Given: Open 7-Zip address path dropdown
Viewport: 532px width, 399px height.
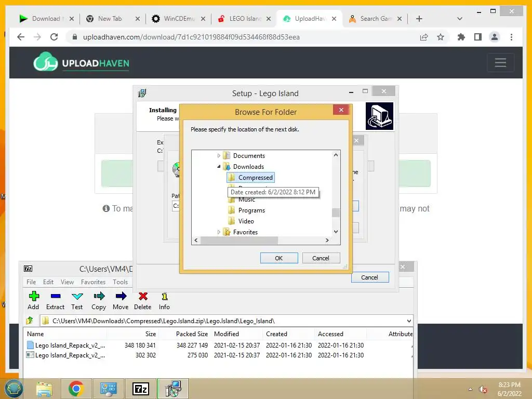Looking at the screenshot, I should tap(409, 321).
